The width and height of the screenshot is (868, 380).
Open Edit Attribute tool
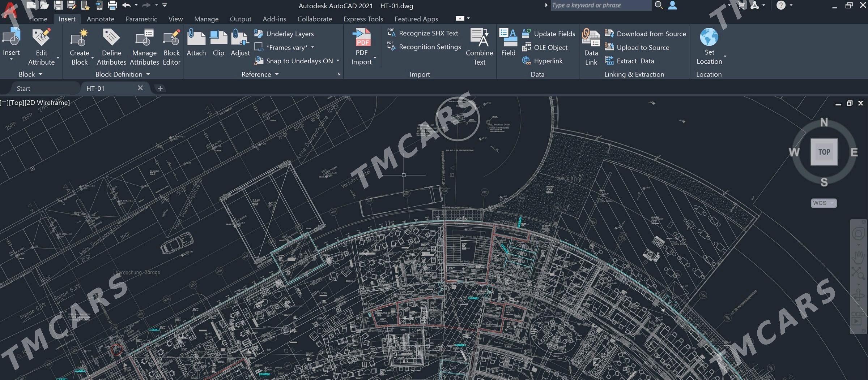click(x=41, y=47)
